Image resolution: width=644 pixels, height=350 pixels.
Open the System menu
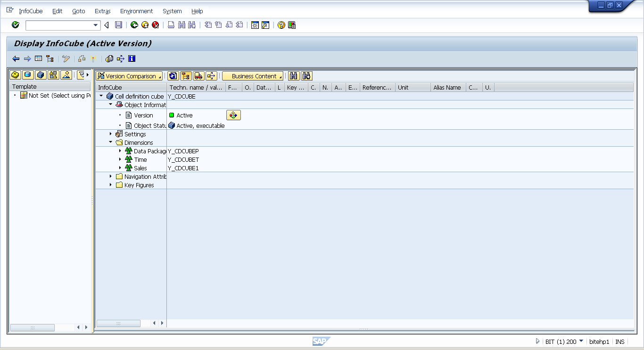[x=172, y=11]
